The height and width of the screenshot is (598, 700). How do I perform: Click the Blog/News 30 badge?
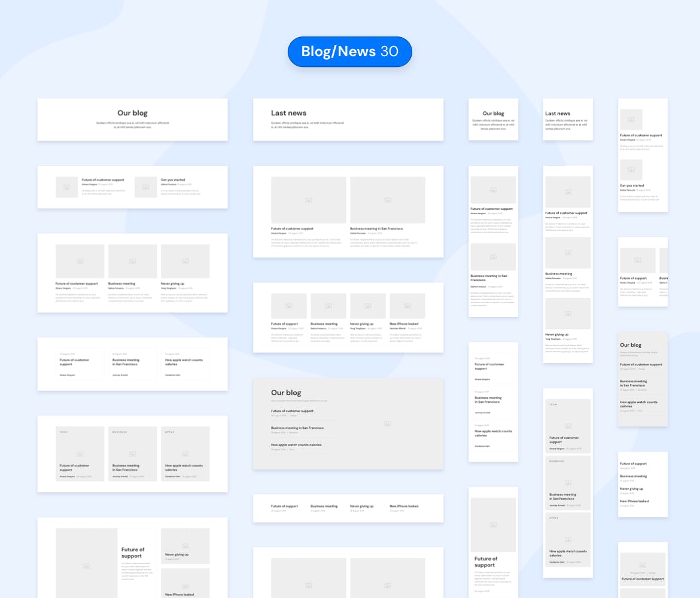pyautogui.click(x=349, y=51)
